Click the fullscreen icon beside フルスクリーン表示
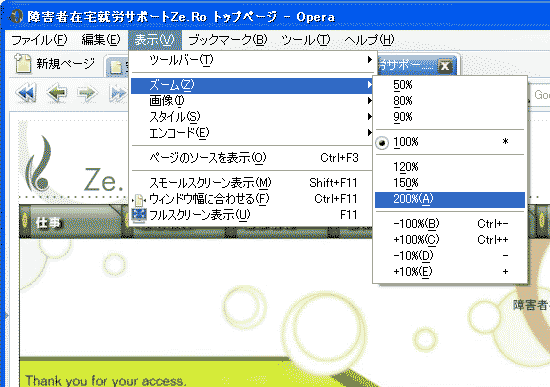This screenshot has width=550, height=387. pyautogui.click(x=139, y=215)
